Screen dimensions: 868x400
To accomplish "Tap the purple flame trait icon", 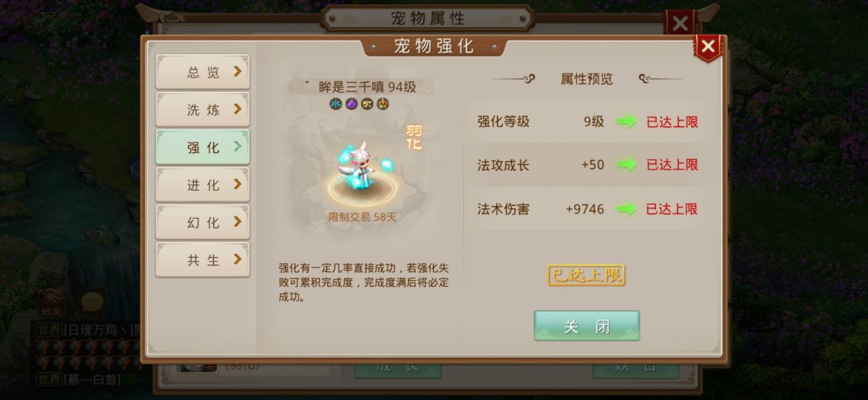I will click(352, 104).
